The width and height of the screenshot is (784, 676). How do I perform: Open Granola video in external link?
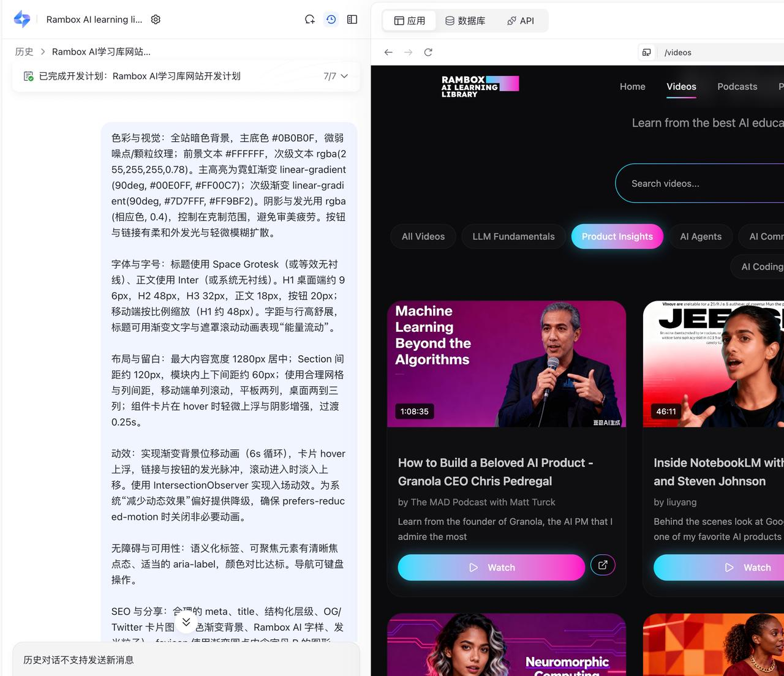click(x=603, y=565)
